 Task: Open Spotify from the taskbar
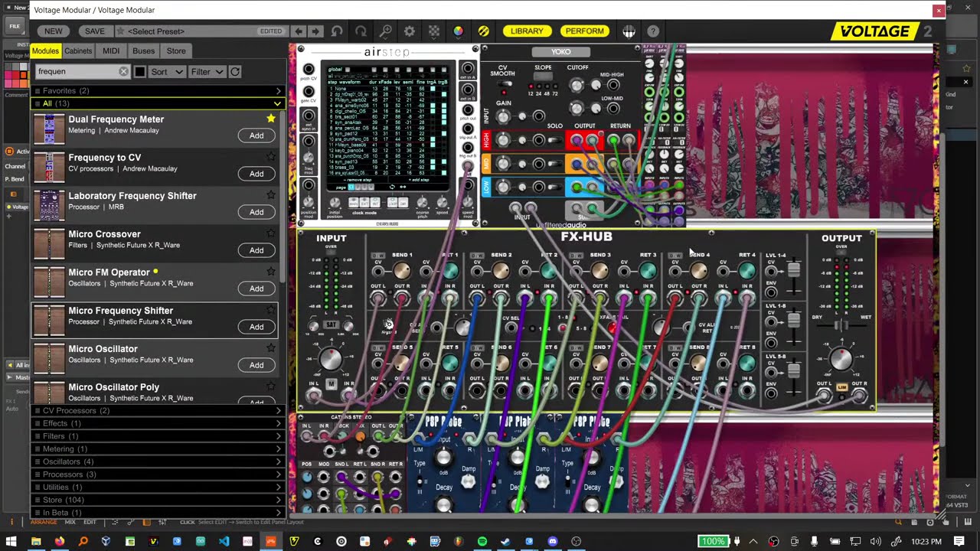482,541
